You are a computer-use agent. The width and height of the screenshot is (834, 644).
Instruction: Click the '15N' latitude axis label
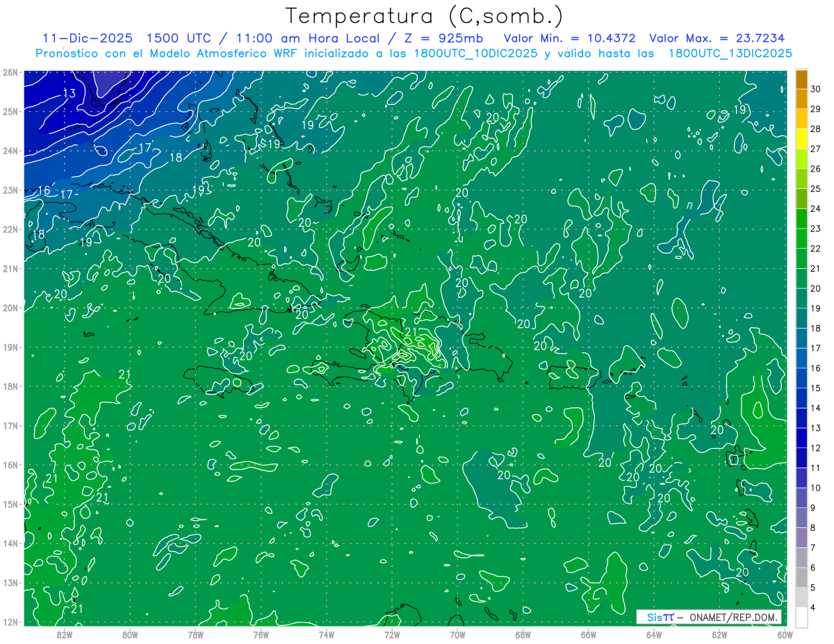10,504
